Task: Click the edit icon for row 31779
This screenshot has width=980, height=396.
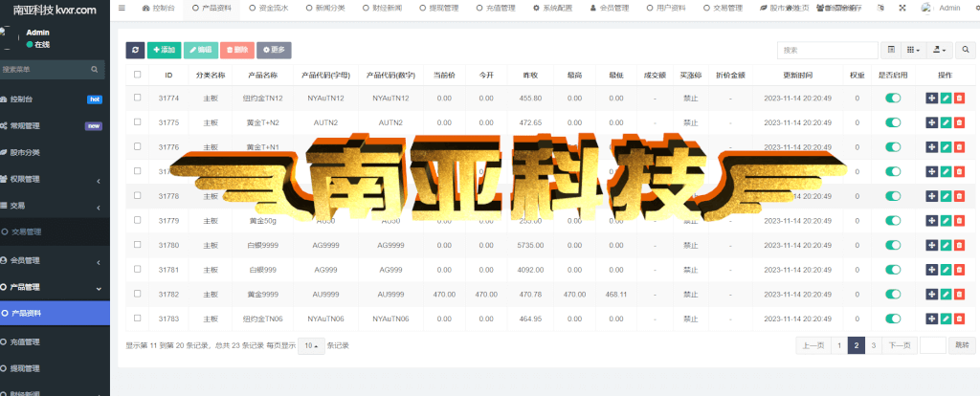Action: pos(946,221)
